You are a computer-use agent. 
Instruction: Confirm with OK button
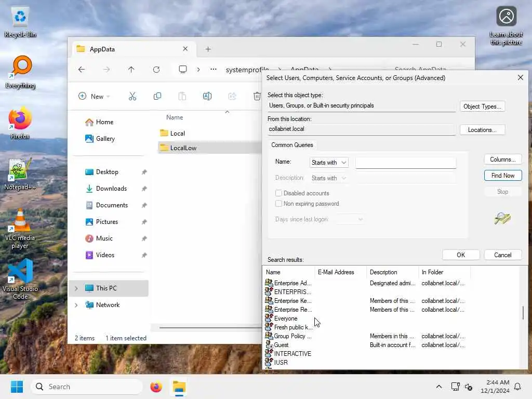pyautogui.click(x=461, y=255)
